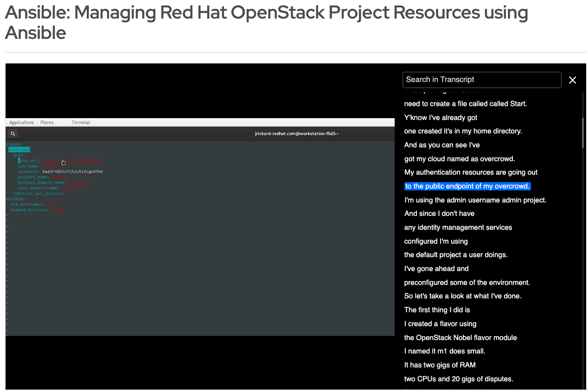Select 'two CPUs and 20 gigs of disputes.' line
This screenshot has height=391, width=588.
(x=459, y=378)
